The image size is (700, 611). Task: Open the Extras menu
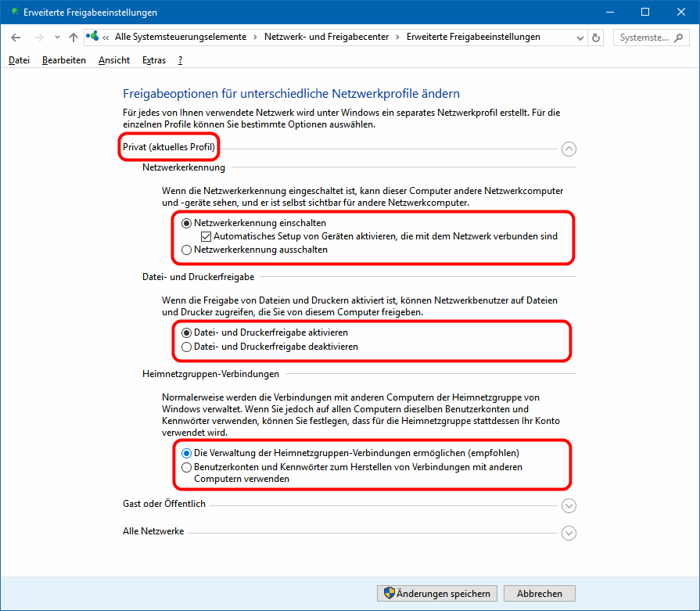click(154, 60)
